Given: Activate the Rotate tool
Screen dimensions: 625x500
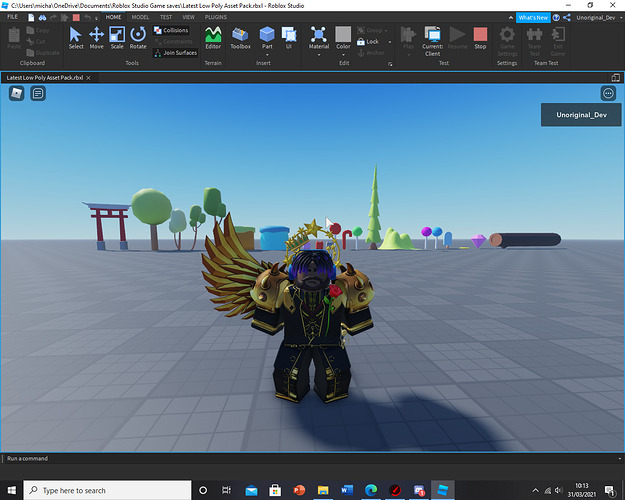Looking at the screenshot, I should 138,38.
